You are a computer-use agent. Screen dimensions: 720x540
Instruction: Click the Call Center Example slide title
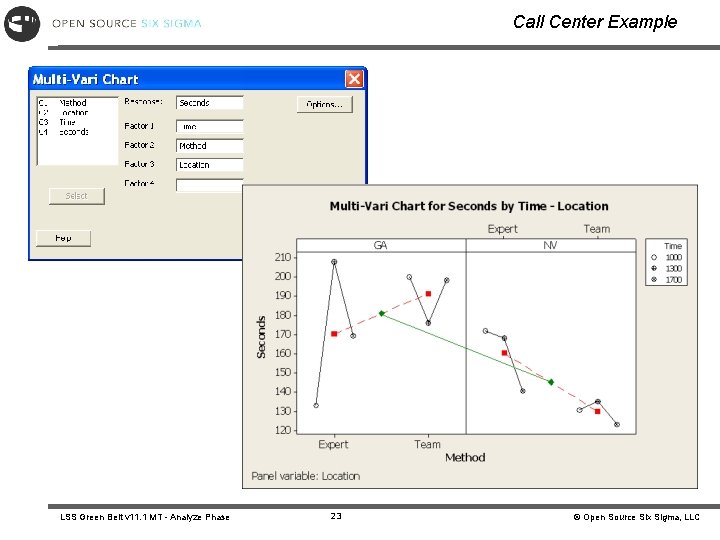pyautogui.click(x=595, y=22)
